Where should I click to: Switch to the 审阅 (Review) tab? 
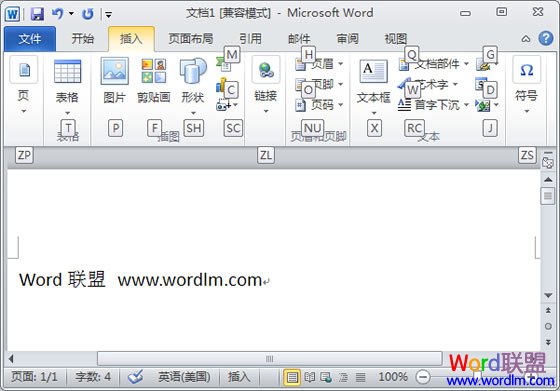[x=347, y=39]
